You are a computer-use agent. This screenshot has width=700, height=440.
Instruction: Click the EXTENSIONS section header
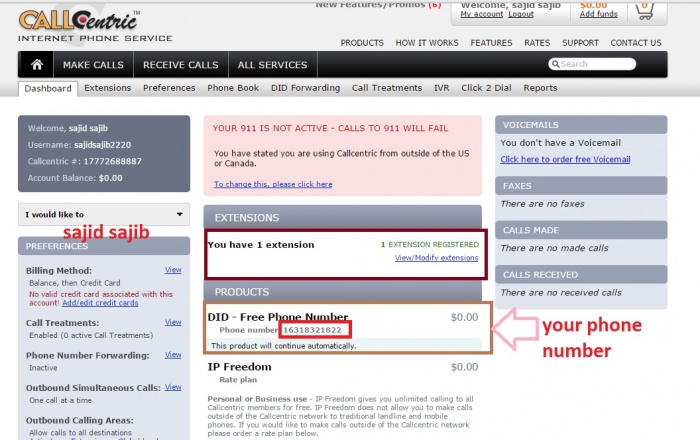342,217
